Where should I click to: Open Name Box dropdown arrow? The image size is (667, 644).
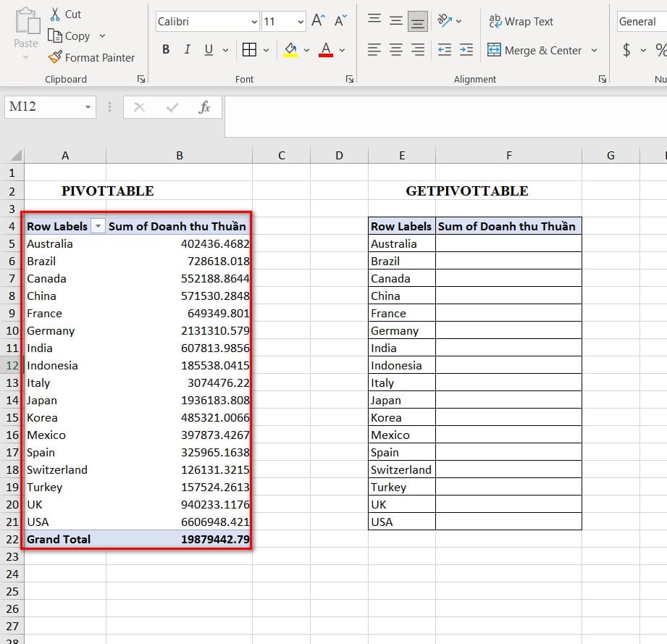click(x=88, y=106)
